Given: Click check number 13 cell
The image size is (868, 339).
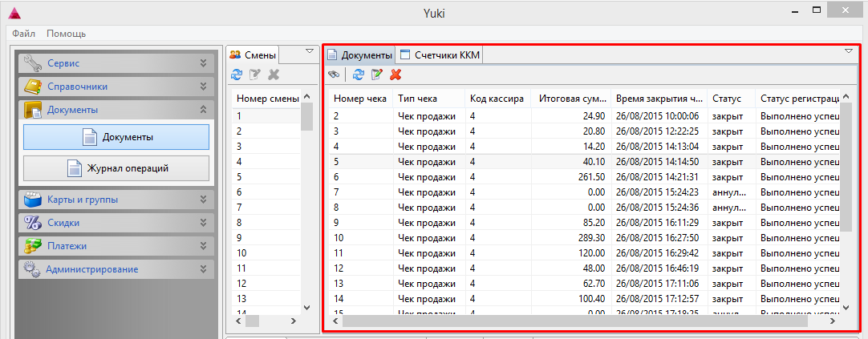Looking at the screenshot, I should [x=361, y=284].
